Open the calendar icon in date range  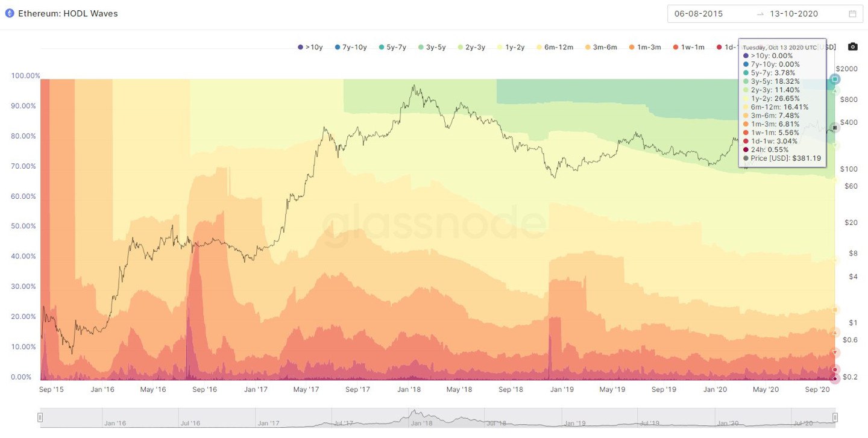852,14
